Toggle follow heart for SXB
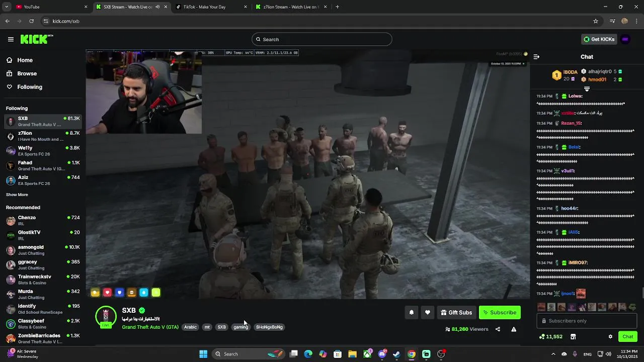This screenshot has height=362, width=644. (x=427, y=312)
